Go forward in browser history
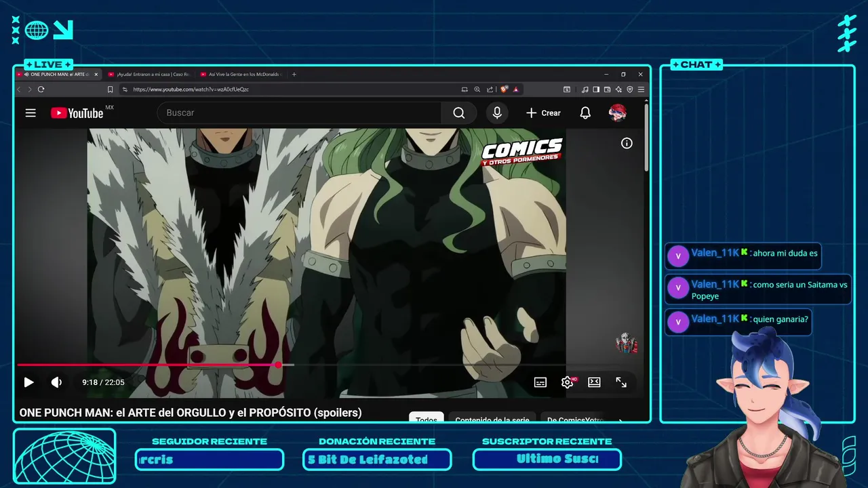 pos(30,89)
